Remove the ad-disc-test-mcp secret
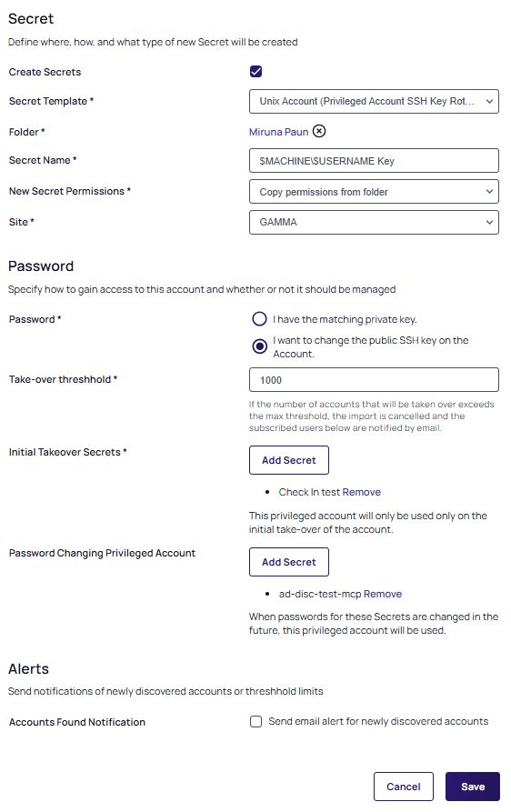Viewport: 511px width, 812px height. (383, 594)
